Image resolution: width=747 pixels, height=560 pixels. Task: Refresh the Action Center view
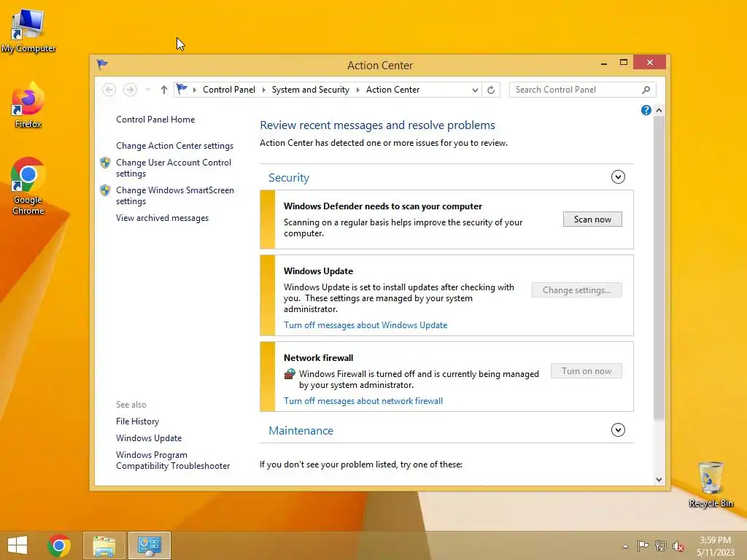point(491,90)
